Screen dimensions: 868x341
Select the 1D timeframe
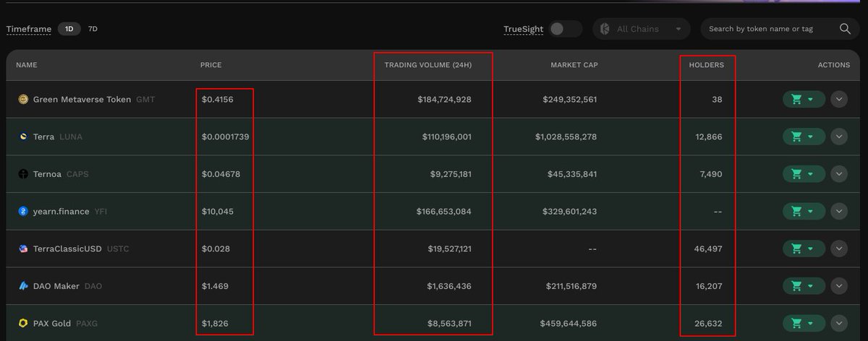tap(69, 29)
